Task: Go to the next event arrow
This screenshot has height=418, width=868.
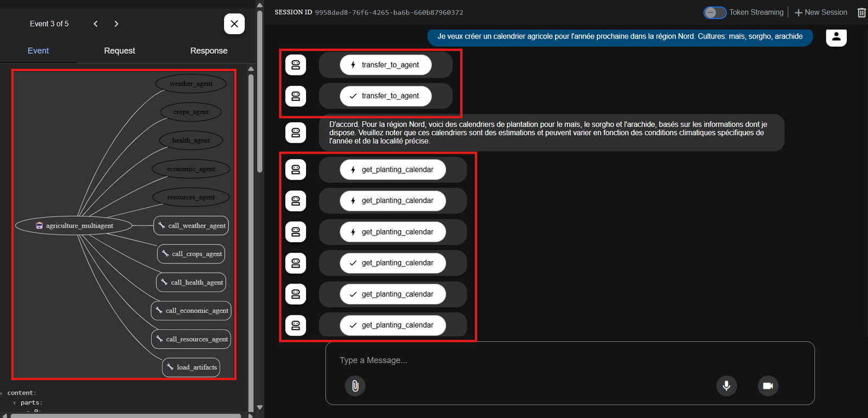Action: click(x=116, y=24)
